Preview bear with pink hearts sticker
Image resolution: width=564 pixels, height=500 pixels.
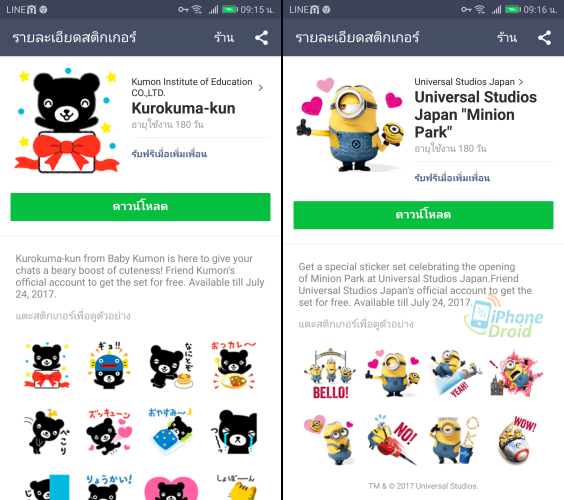pyautogui.click(x=109, y=431)
